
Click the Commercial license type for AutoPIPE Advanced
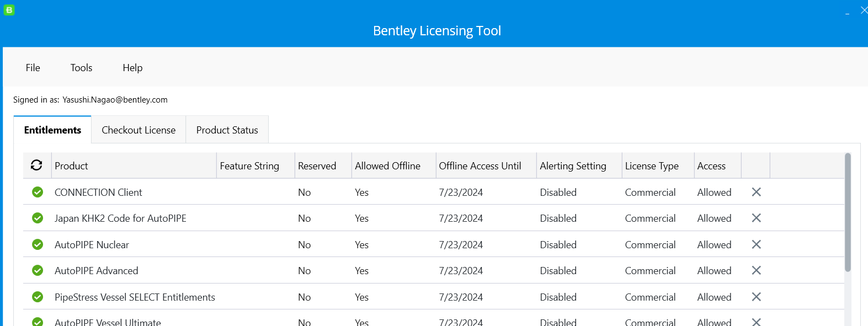[x=650, y=271]
